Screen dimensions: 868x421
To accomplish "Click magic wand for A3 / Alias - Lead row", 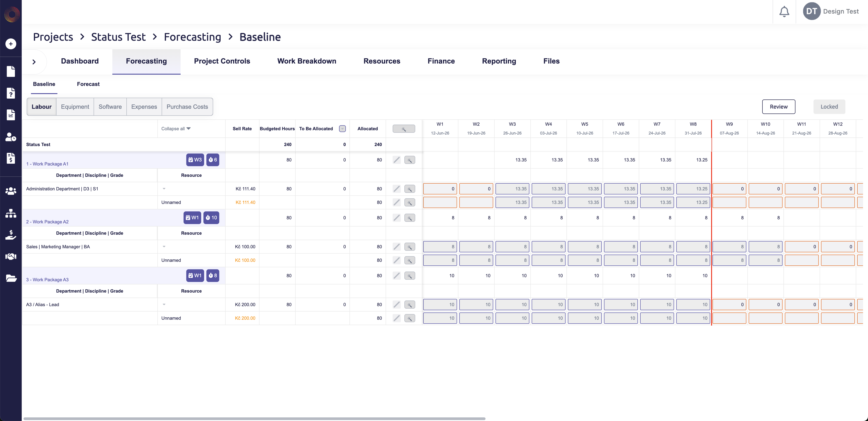I will coord(409,305).
